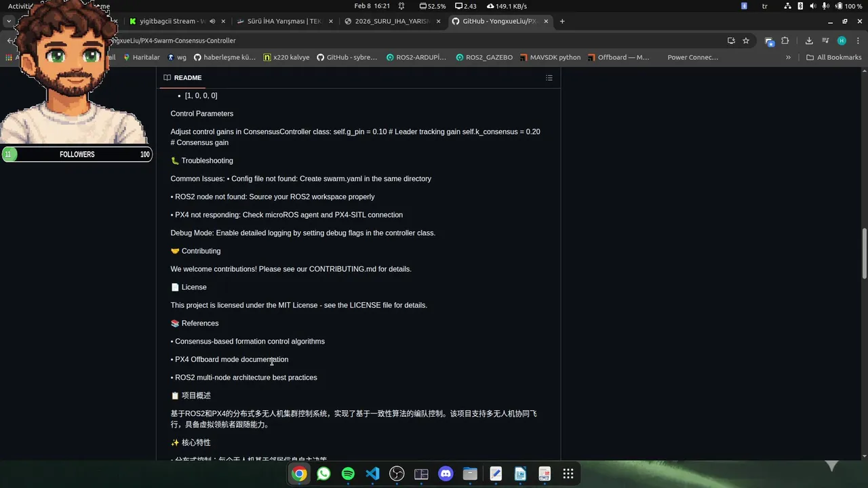Open the All Bookmarks folder
This screenshot has height=488, width=868.
(833, 58)
